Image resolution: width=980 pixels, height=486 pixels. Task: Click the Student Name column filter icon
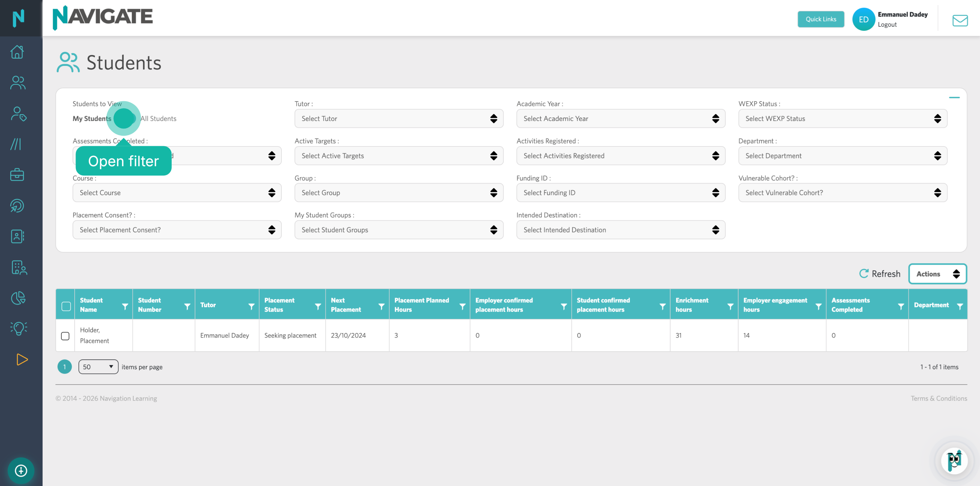125,306
